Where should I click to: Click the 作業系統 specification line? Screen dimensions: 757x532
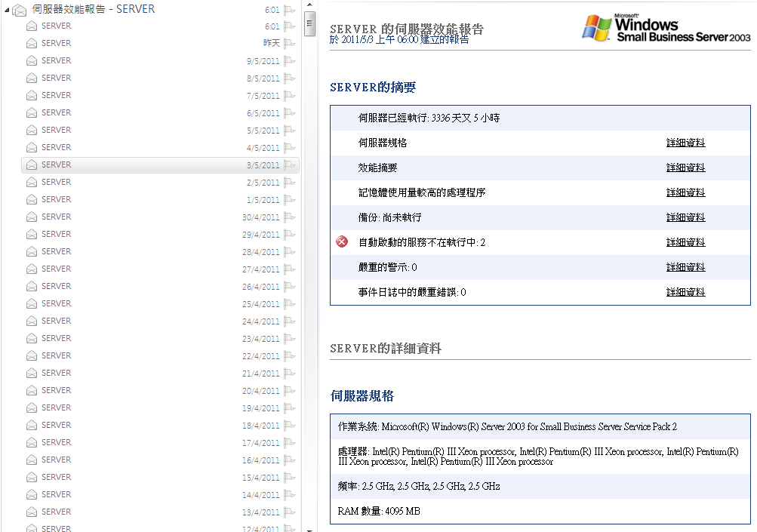tap(507, 427)
